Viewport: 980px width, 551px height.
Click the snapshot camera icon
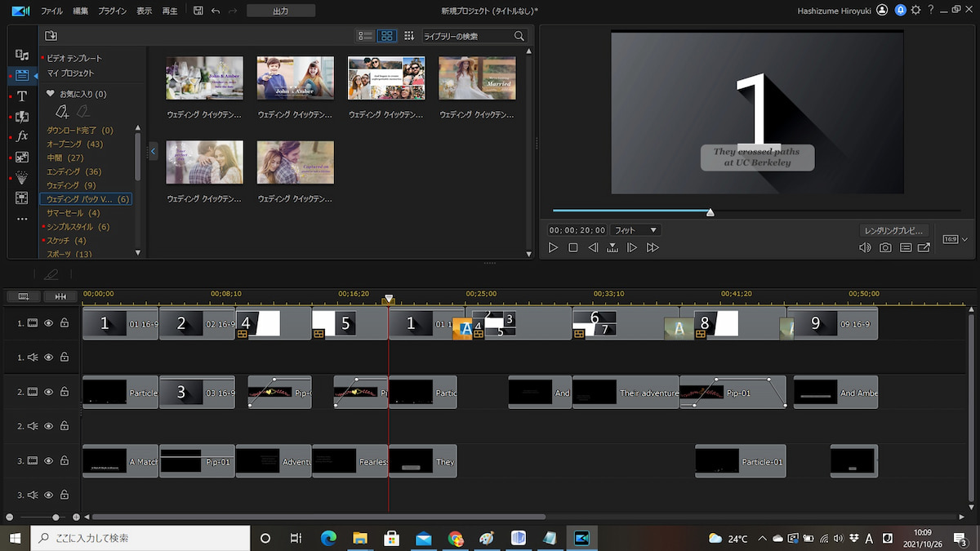885,247
